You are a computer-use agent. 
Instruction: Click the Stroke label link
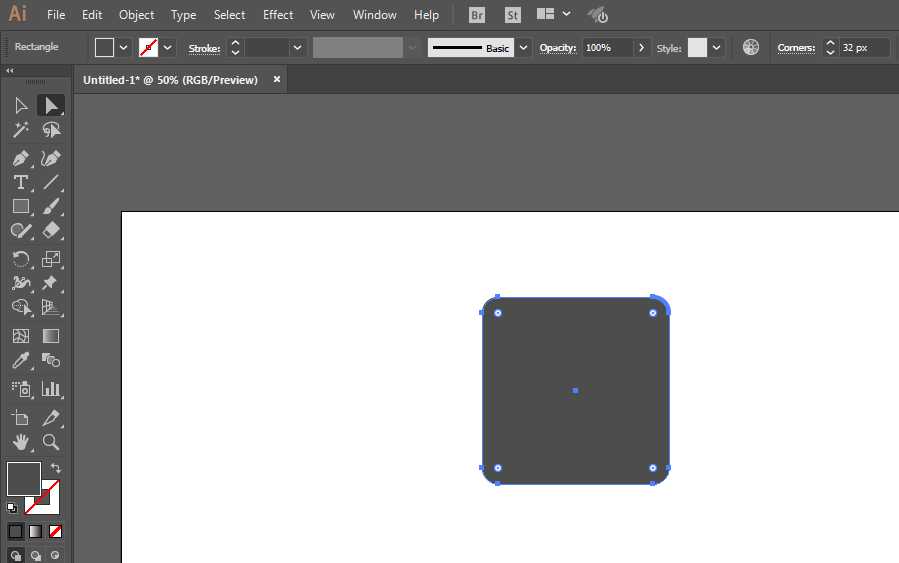tap(204, 48)
